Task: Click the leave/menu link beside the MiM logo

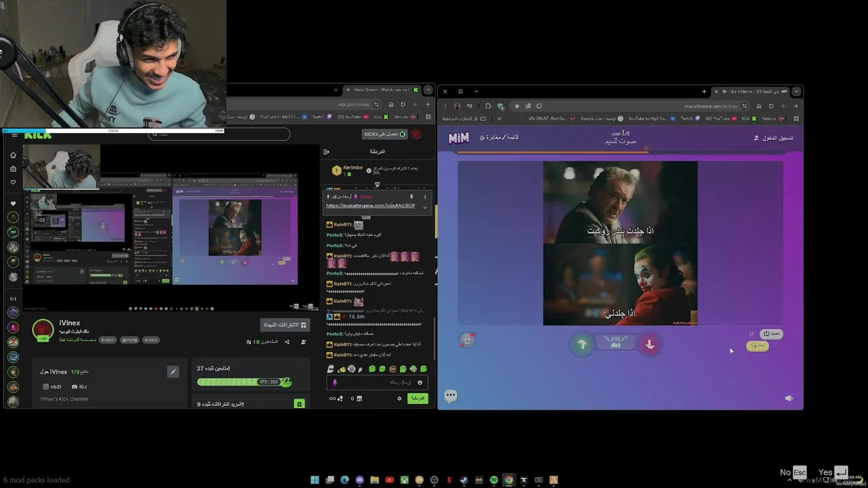Action: coord(499,138)
